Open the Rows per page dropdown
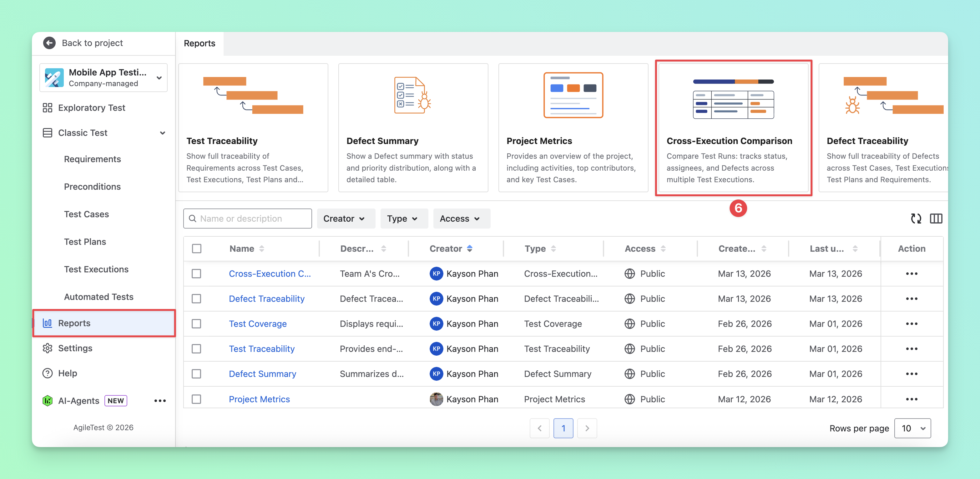This screenshot has height=479, width=980. click(x=912, y=428)
